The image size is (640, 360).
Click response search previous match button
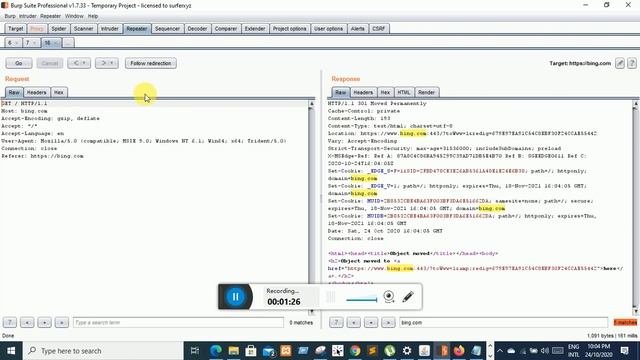tap(353, 322)
